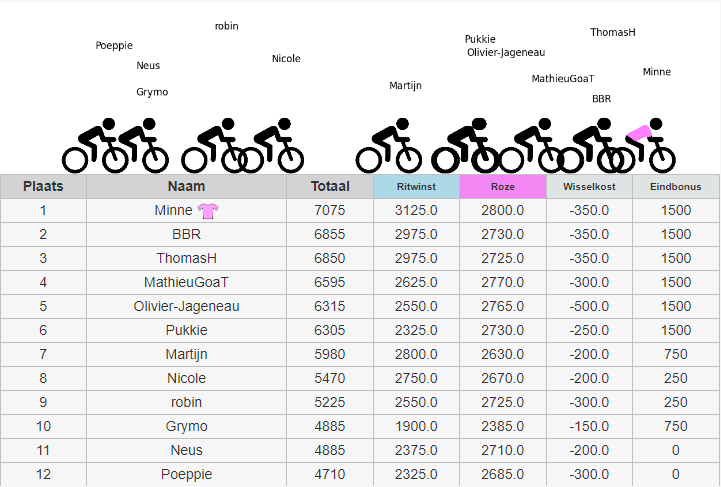721x487 pixels.
Task: Click Minne's total score 7075
Action: tap(329, 210)
